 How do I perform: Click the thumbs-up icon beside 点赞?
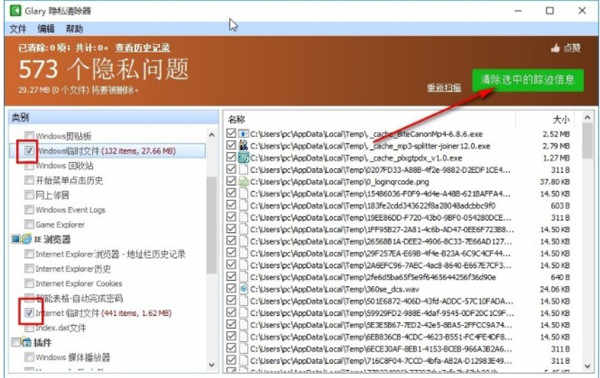click(x=555, y=48)
